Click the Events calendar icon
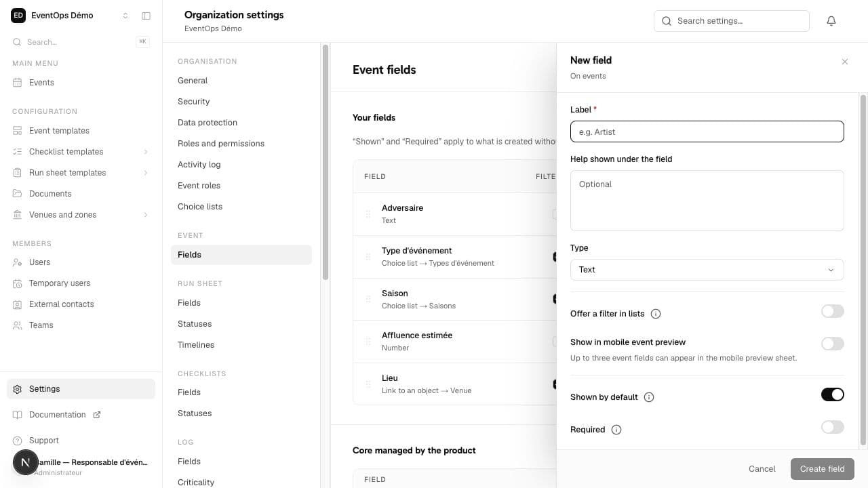This screenshot has width=868, height=488. pos(18,83)
